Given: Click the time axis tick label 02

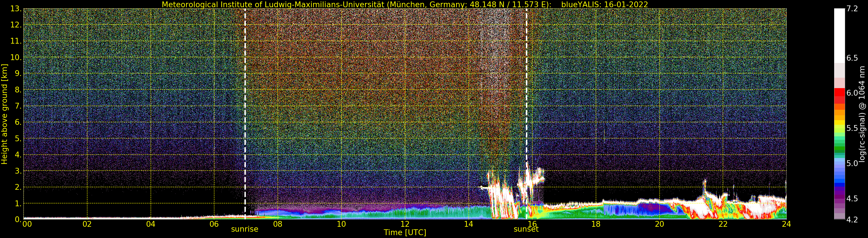Looking at the screenshot, I should click(87, 224).
